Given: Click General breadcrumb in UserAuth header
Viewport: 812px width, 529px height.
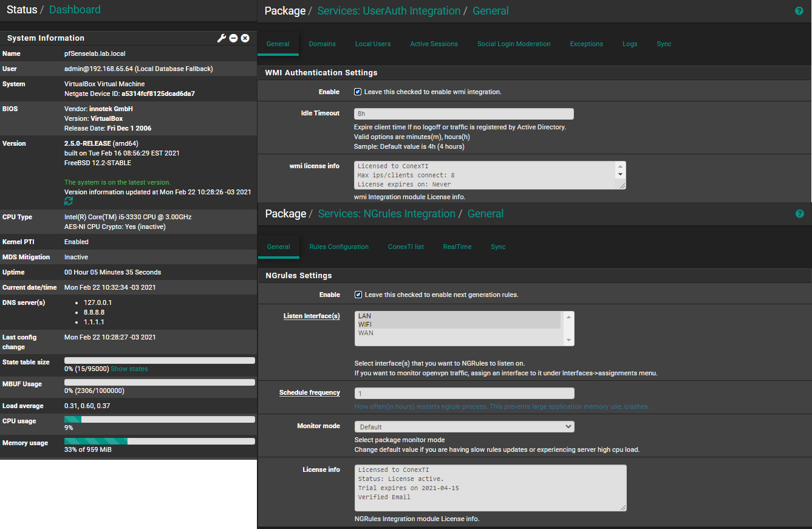Looking at the screenshot, I should pyautogui.click(x=491, y=11).
